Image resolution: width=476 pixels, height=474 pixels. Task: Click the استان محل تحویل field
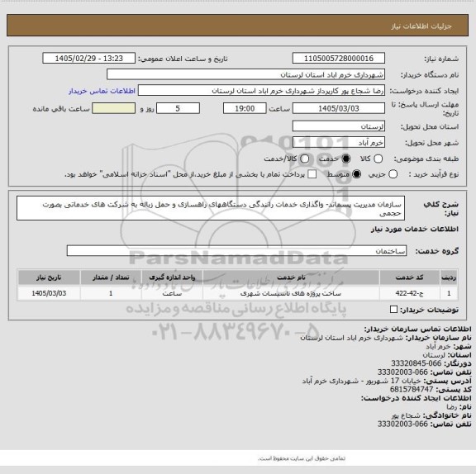coord(339,126)
